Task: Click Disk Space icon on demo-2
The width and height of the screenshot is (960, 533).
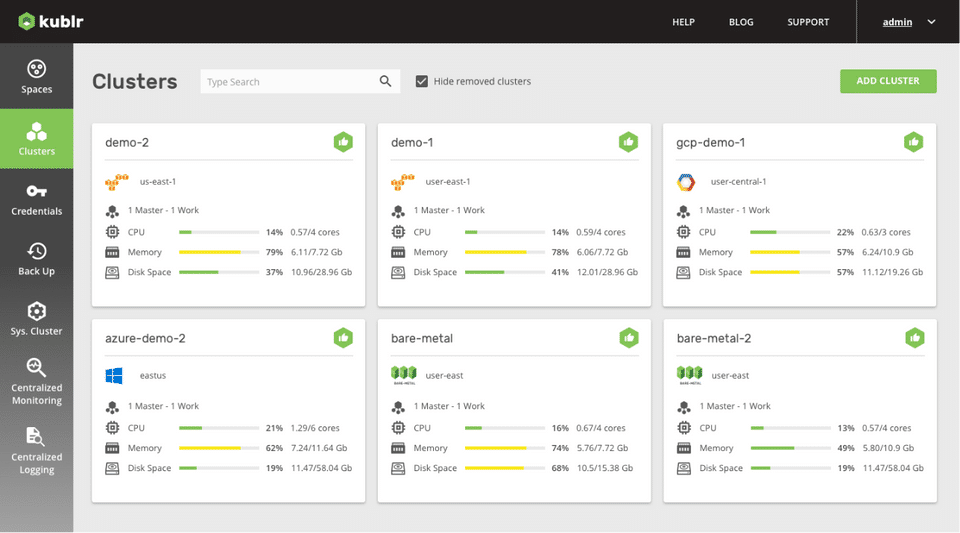Action: point(112,272)
